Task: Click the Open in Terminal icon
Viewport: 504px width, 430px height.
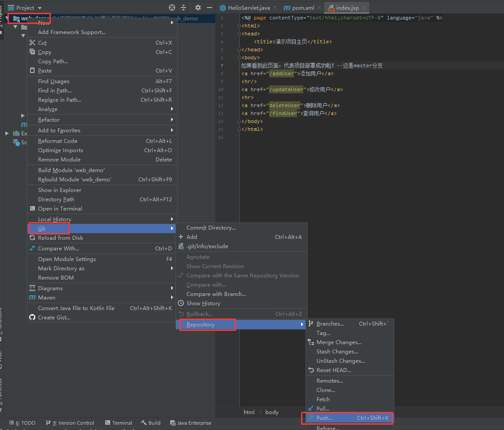Action: click(32, 208)
